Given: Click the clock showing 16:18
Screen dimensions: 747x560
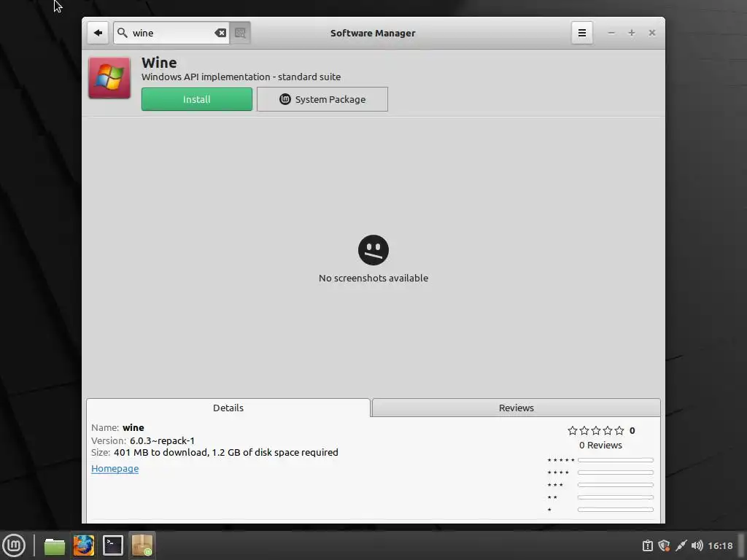Looking at the screenshot, I should (x=720, y=545).
